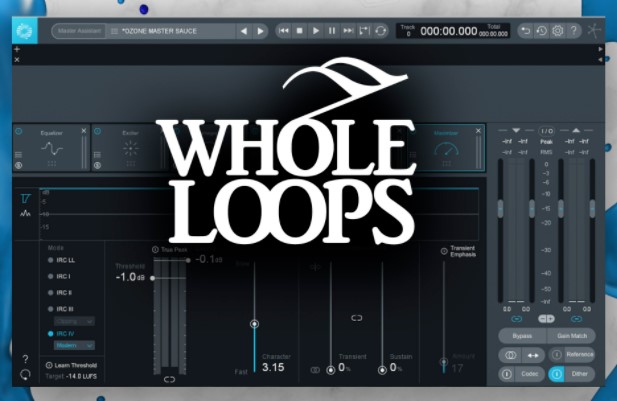
Task: Skip to the end of track
Action: [x=348, y=31]
